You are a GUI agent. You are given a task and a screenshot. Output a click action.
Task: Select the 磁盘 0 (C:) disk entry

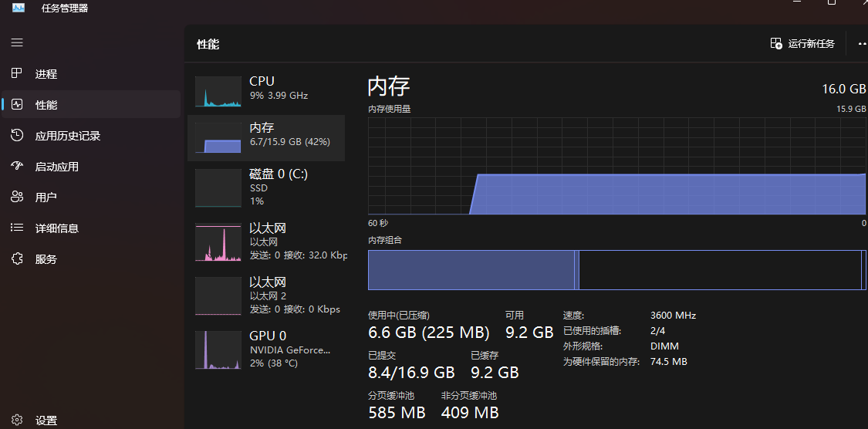[x=266, y=187]
